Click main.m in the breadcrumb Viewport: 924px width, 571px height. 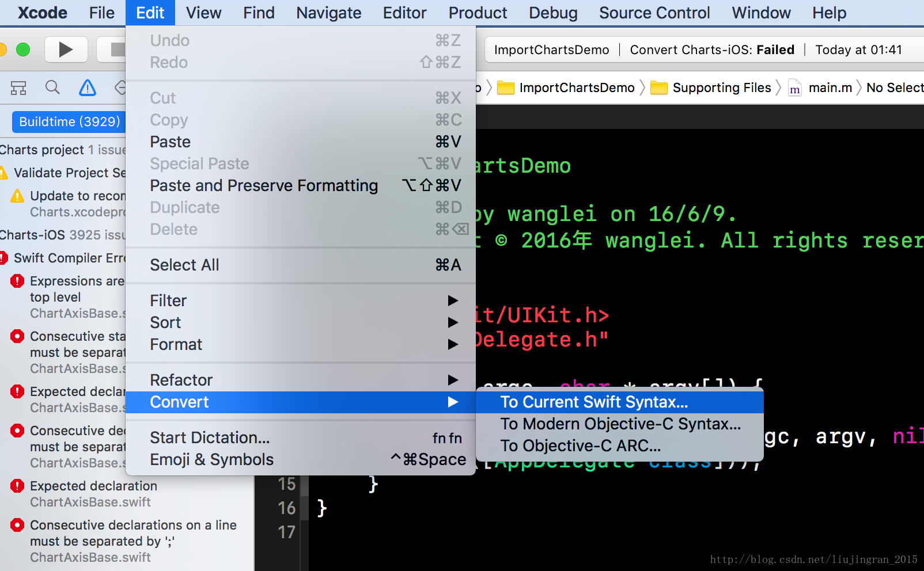click(830, 87)
